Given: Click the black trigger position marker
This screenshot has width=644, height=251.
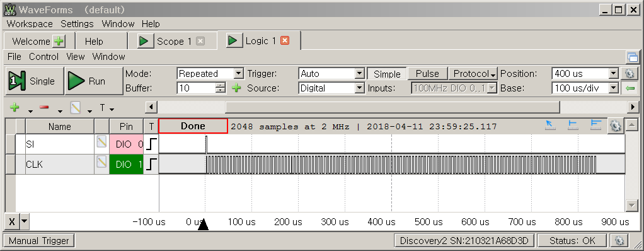Looking at the screenshot, I should [203, 225].
